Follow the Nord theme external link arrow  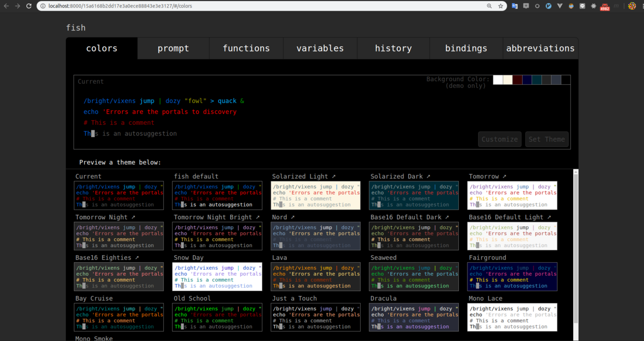(292, 217)
